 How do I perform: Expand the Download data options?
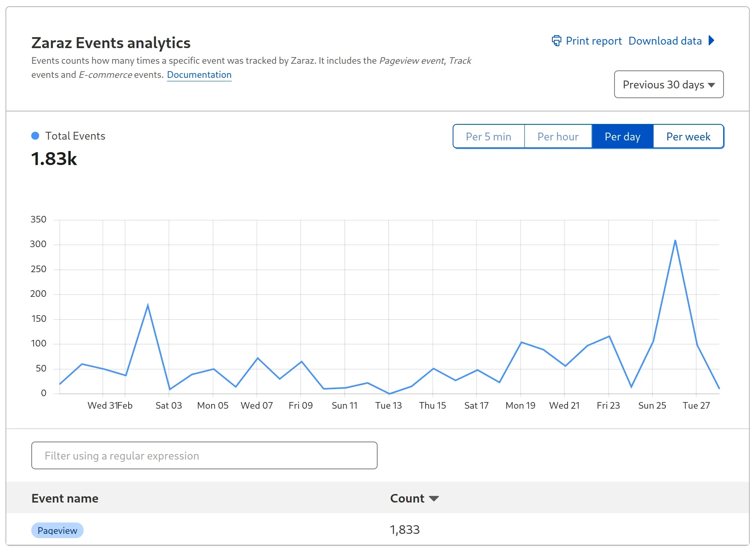point(665,41)
